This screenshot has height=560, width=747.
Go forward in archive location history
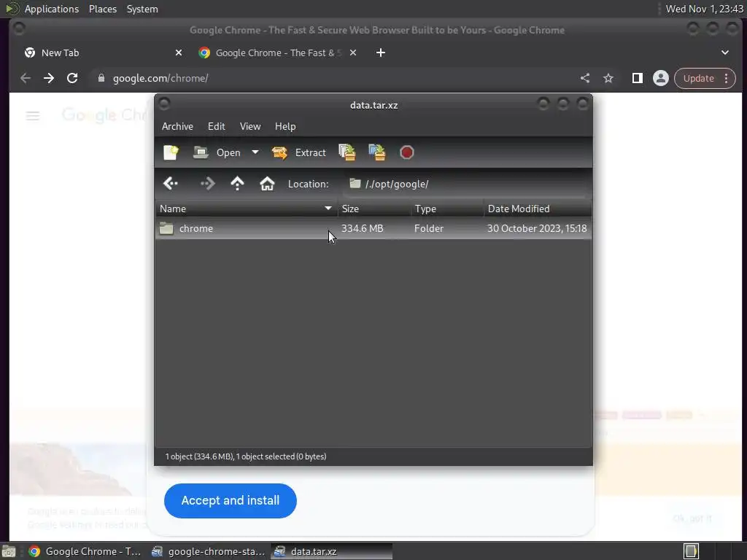click(x=207, y=183)
